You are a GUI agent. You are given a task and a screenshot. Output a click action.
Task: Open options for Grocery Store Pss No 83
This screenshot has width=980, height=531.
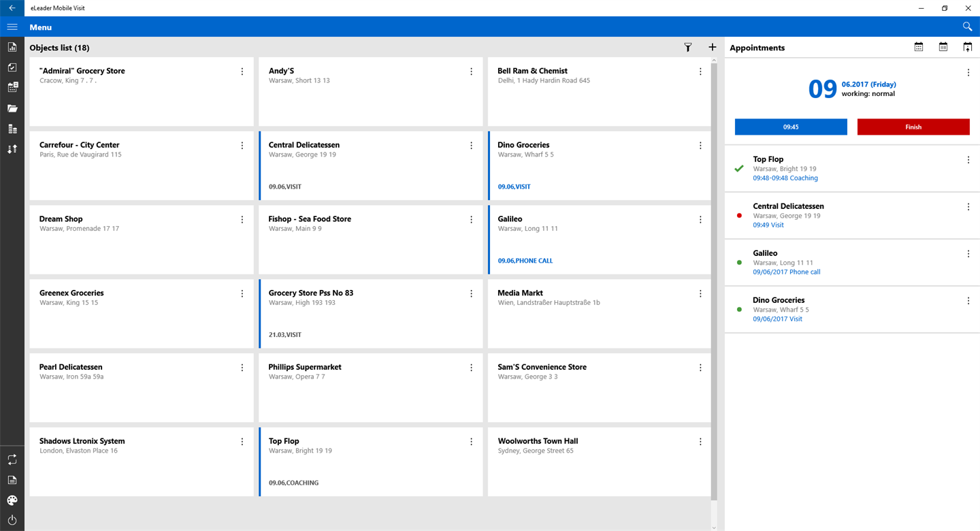pyautogui.click(x=472, y=294)
